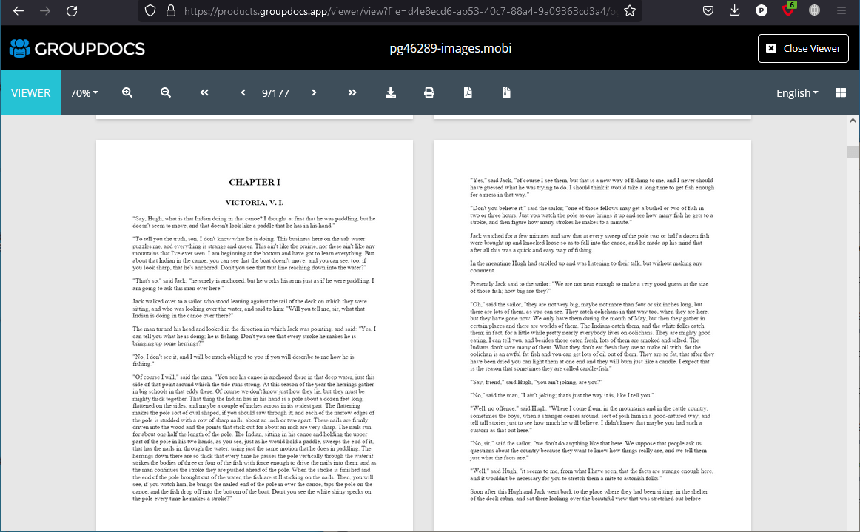860x532 pixels.
Task: Go to the previous page
Action: click(242, 93)
